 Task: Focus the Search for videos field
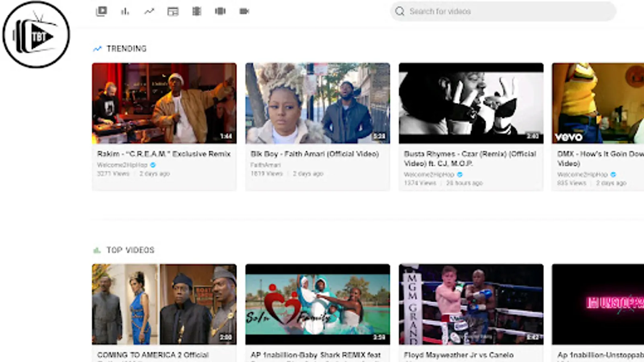tap(503, 11)
